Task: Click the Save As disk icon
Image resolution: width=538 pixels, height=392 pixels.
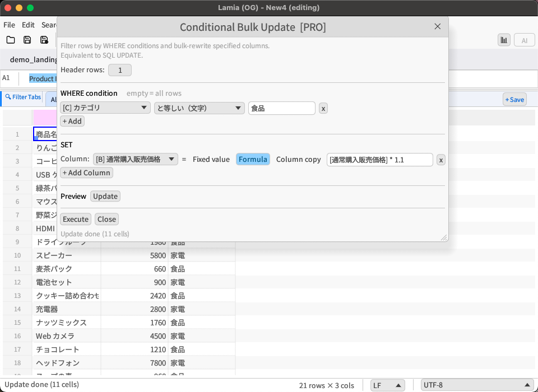Action: (x=44, y=40)
